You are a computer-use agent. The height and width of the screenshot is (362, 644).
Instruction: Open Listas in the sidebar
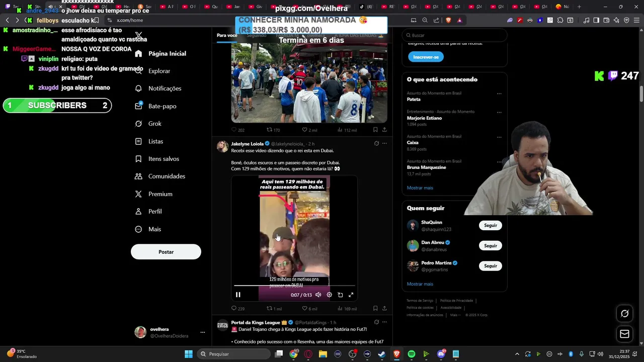pyautogui.click(x=149, y=141)
